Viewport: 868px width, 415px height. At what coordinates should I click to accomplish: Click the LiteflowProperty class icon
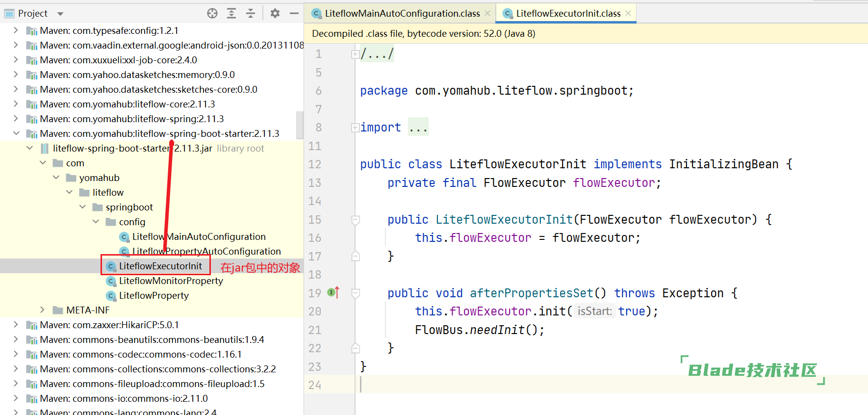pos(111,296)
